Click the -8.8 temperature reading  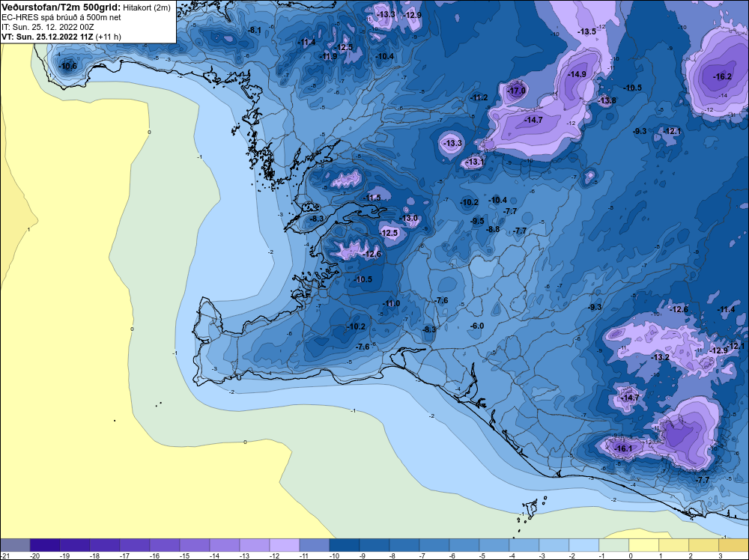[493, 230]
